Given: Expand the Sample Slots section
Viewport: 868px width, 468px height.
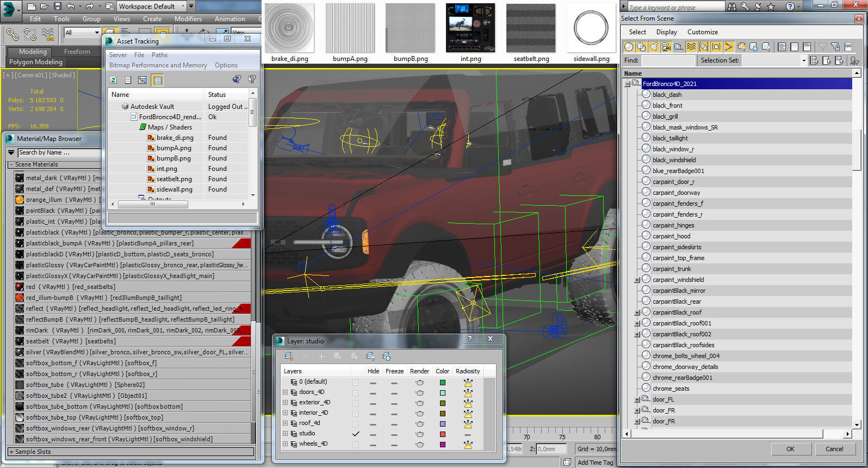Looking at the screenshot, I should (131, 452).
